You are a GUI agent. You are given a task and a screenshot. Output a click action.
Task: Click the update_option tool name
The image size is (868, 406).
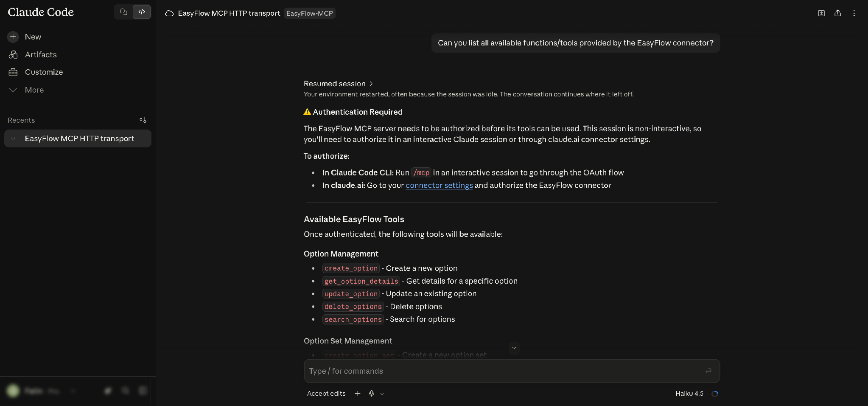(351, 294)
